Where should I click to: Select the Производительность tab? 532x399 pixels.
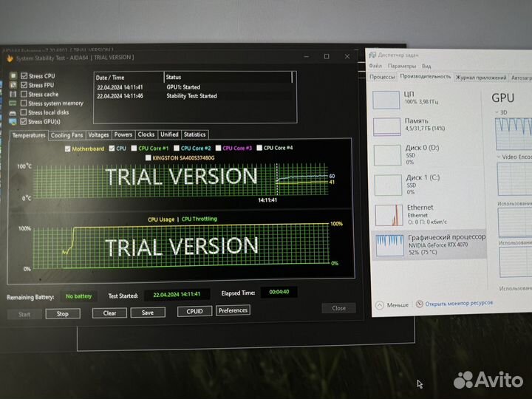[x=426, y=76]
